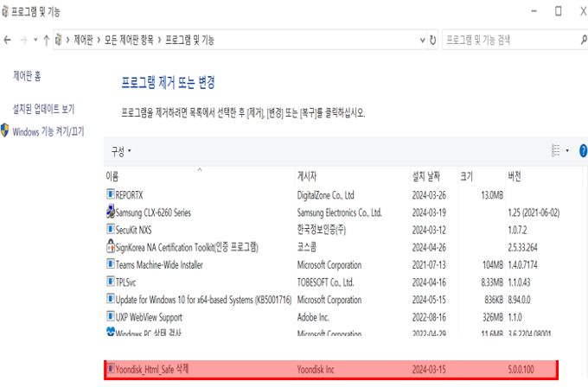Click publisher TOBESOFT Co., Ltd.
Image resolution: width=588 pixels, height=387 pixels.
point(325,282)
